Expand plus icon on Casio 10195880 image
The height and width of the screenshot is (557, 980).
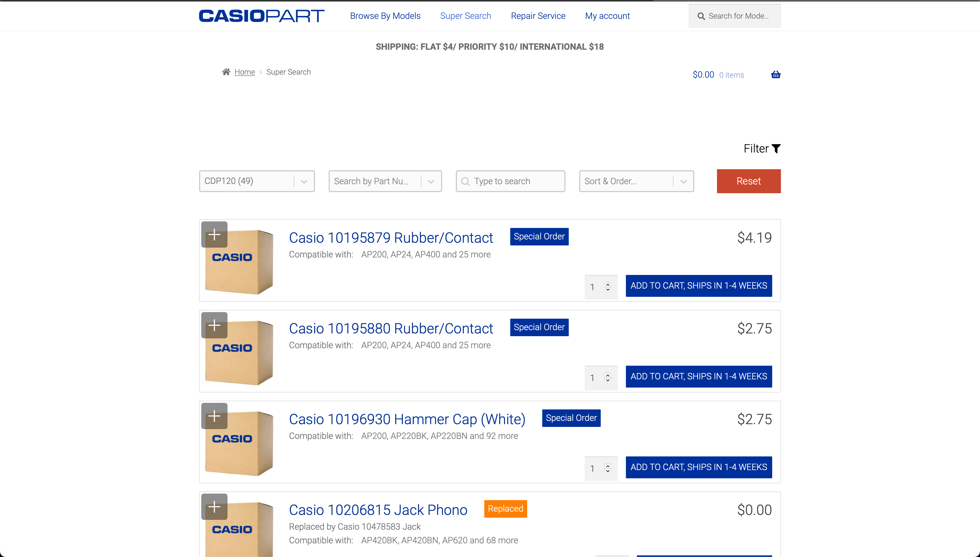pos(214,325)
